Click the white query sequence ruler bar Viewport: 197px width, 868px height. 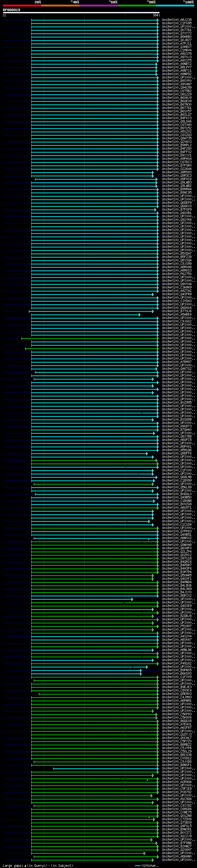[81, 13]
